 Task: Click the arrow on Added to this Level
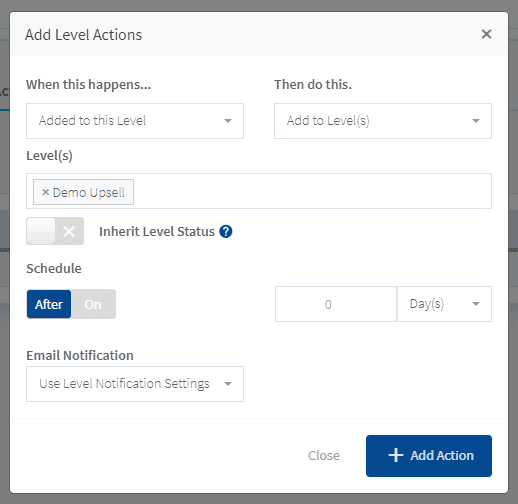(228, 121)
